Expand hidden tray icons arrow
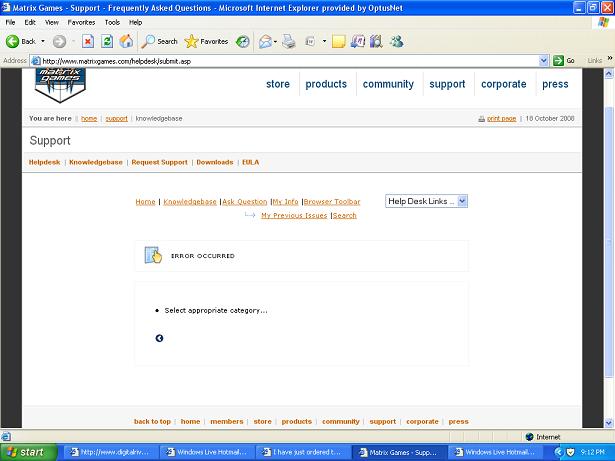The image size is (615, 461). 558,452
